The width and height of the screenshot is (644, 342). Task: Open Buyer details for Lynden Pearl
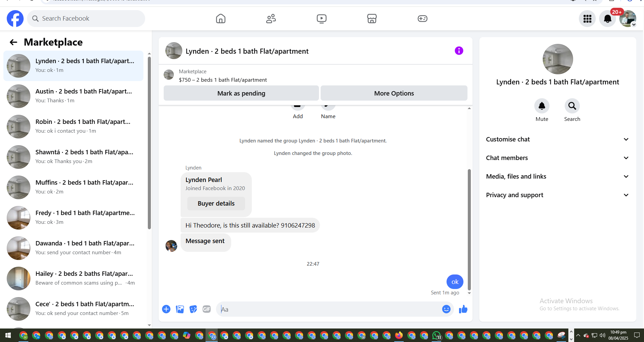pos(216,204)
